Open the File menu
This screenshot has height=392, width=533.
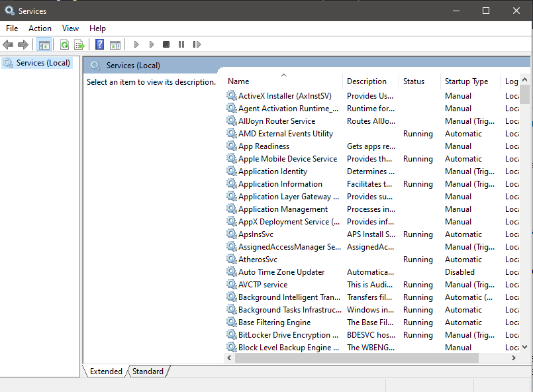click(12, 28)
